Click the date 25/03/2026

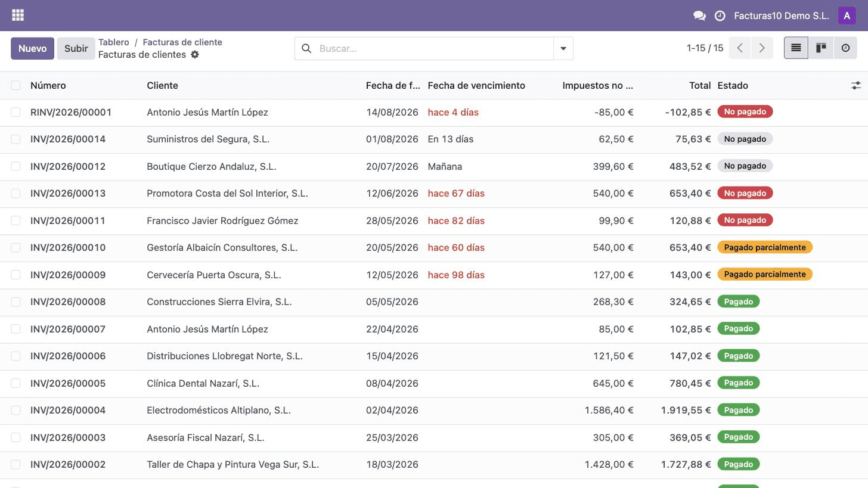[x=392, y=438]
